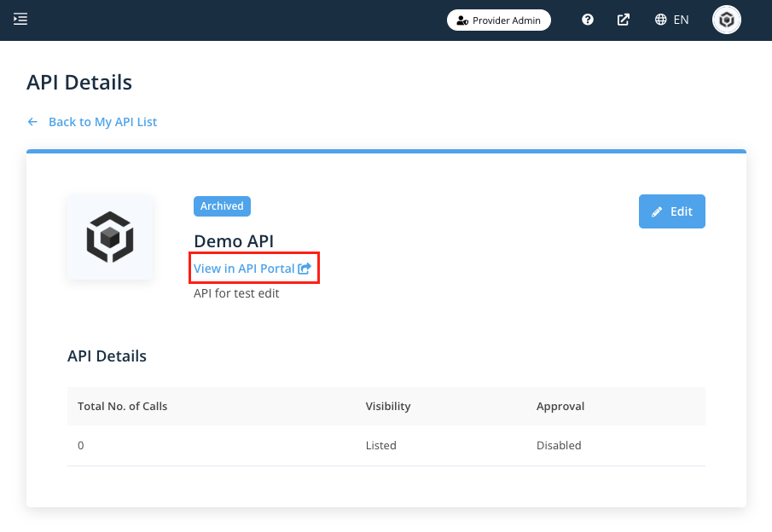Image resolution: width=772 pixels, height=532 pixels.
Task: Go back to My API List
Action: (x=102, y=122)
